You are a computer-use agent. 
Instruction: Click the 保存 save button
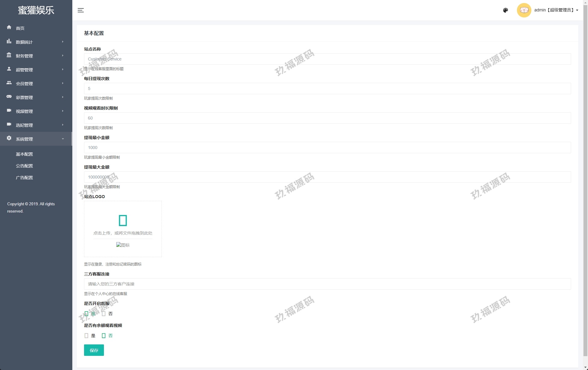pyautogui.click(x=94, y=350)
